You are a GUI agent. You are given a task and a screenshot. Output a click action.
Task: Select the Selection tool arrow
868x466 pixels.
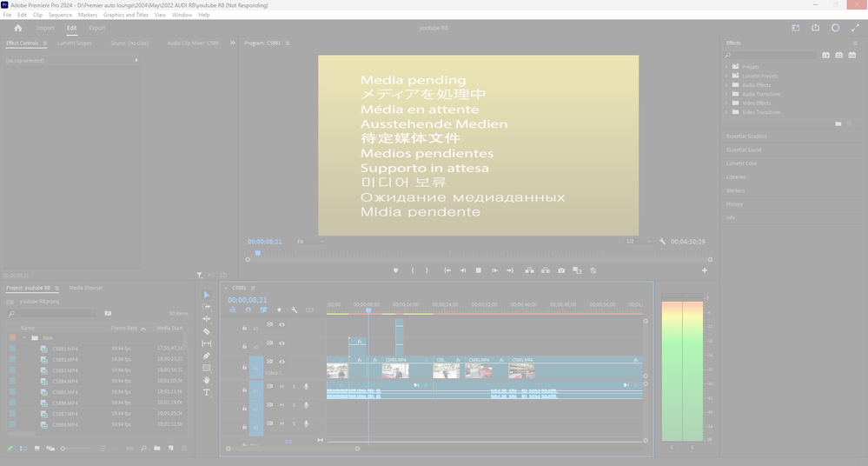pyautogui.click(x=207, y=295)
